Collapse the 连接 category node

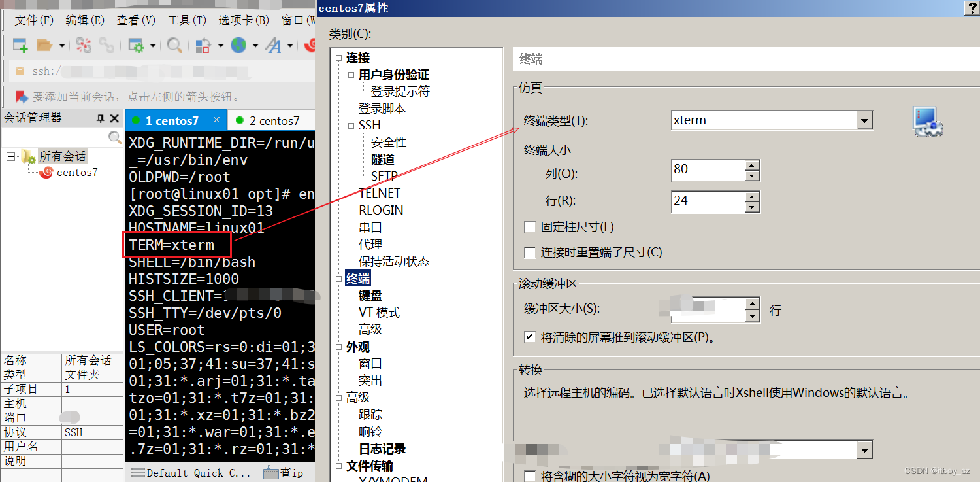tap(338, 58)
